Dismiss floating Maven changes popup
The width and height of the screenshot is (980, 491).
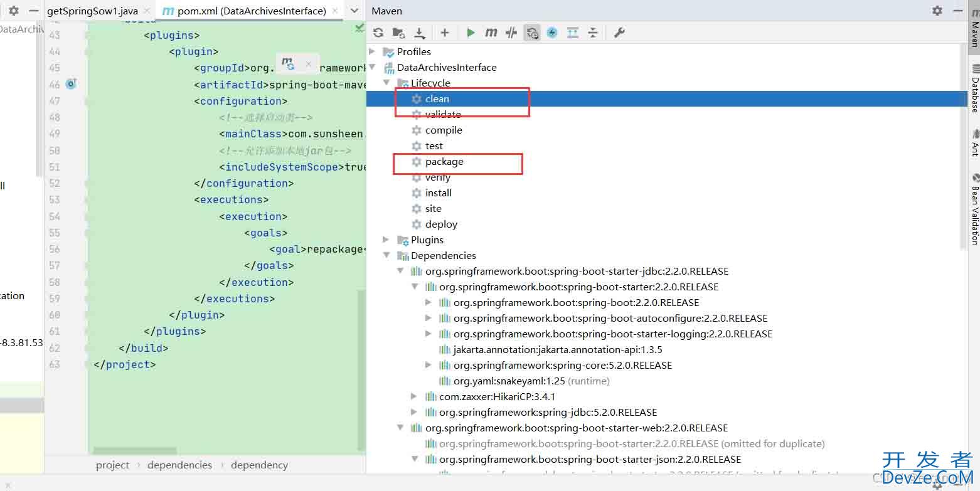point(308,63)
